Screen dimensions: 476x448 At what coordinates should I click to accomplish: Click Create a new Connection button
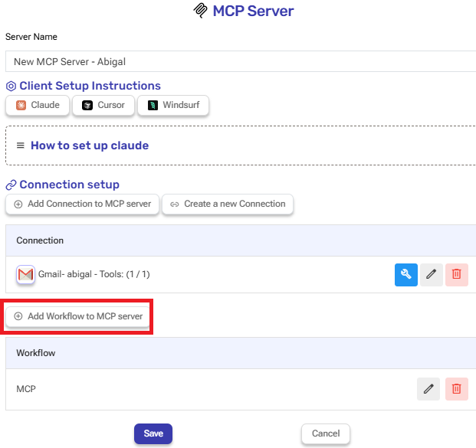coord(228,204)
